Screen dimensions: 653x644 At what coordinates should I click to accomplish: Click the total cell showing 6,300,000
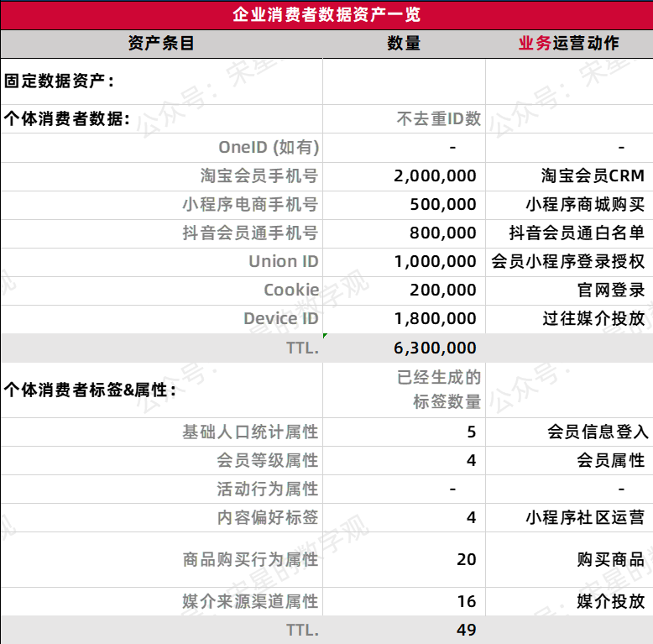[435, 348]
